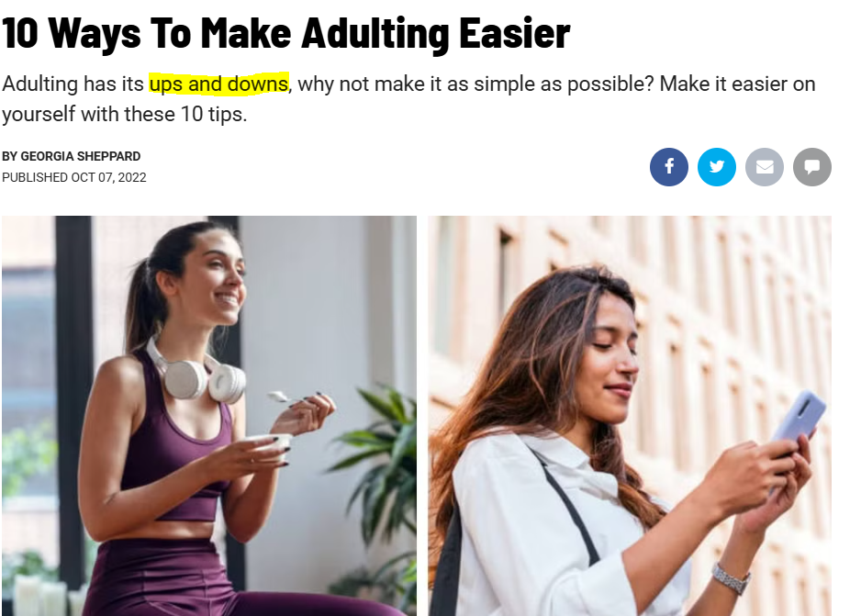Share the article on Facebook
Viewport: 861px width, 616px height.
tap(669, 167)
